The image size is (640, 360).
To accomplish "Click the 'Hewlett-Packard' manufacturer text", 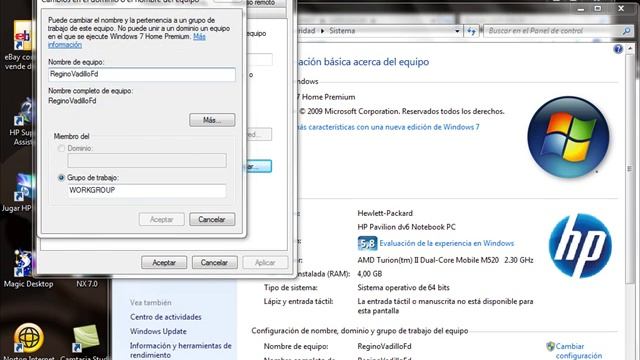I will coord(385,213).
